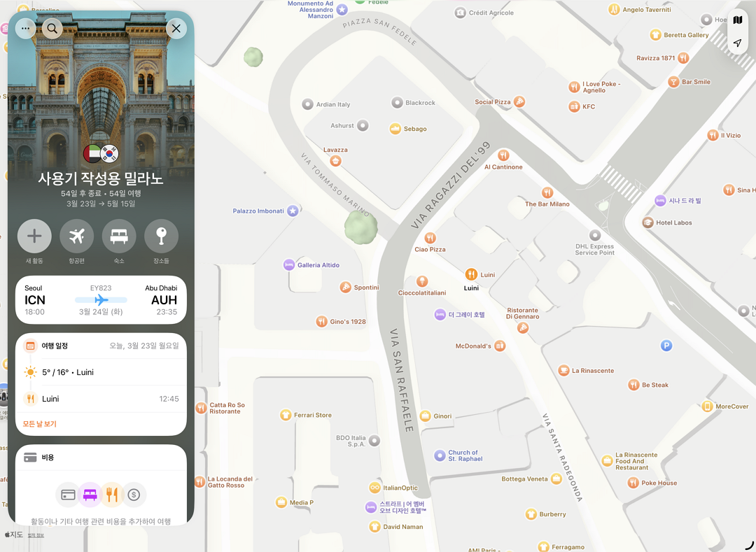Viewport: 756px width, 552px height.
Task: Click the Al Cantinone restaurant marker
Action: point(503,155)
